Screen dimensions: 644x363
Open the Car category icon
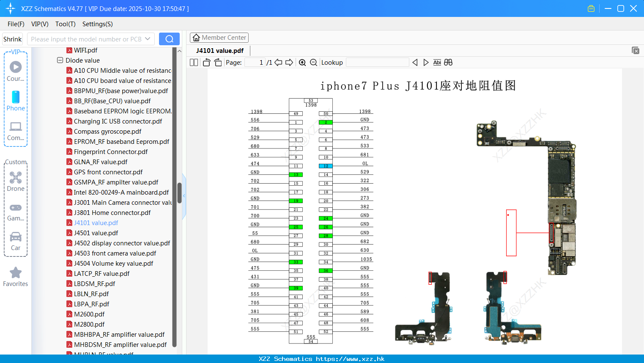coord(16,236)
